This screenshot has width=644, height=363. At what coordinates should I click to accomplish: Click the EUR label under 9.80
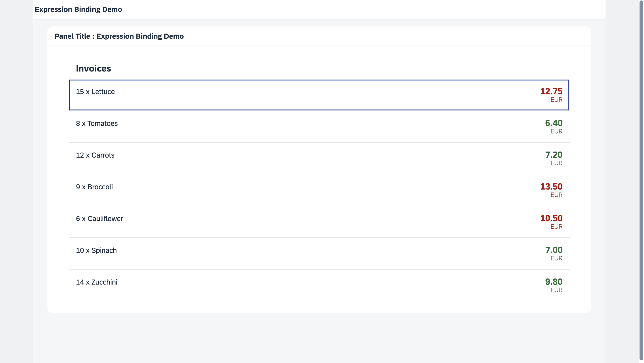(556, 290)
